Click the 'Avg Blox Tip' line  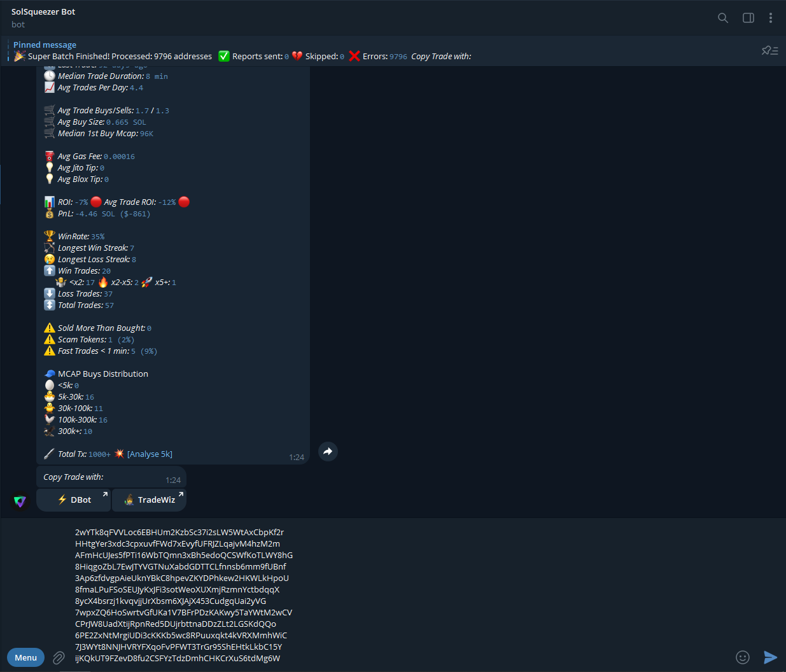coord(76,179)
